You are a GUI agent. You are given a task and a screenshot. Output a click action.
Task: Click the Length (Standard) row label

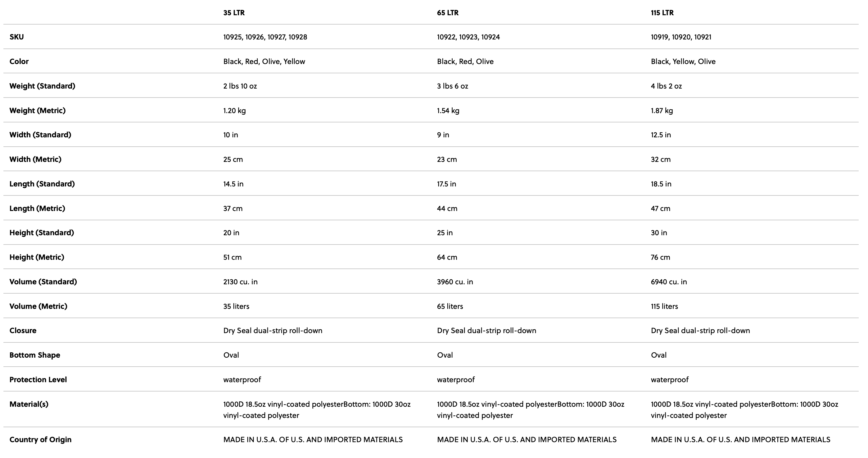[42, 184]
